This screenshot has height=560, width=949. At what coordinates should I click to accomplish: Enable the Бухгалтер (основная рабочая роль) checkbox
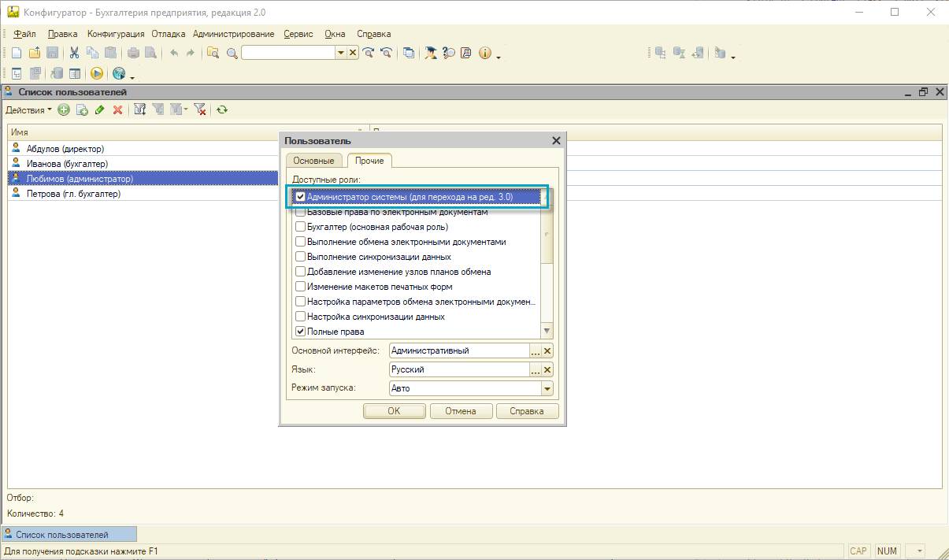coord(300,227)
